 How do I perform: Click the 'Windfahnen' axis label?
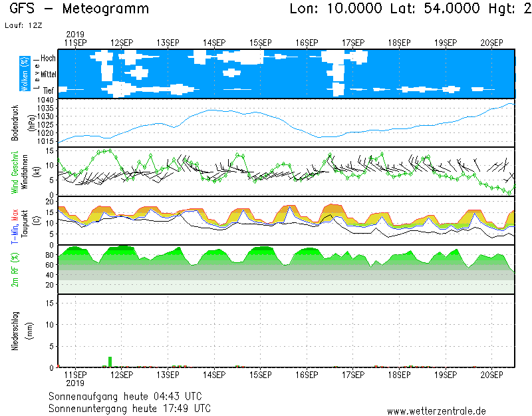click(x=25, y=172)
